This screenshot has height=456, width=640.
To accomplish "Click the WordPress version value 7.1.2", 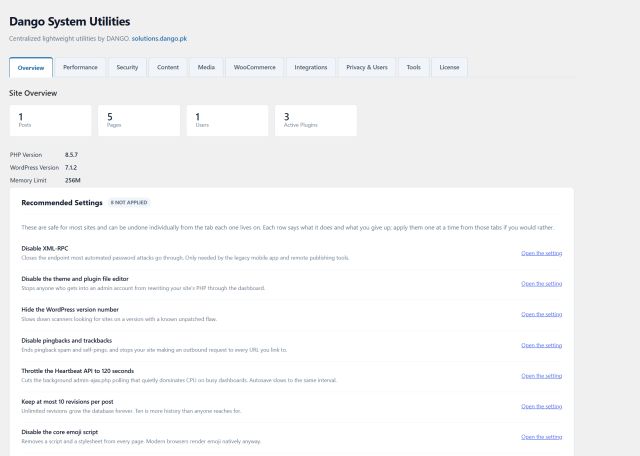I will [x=71, y=168].
